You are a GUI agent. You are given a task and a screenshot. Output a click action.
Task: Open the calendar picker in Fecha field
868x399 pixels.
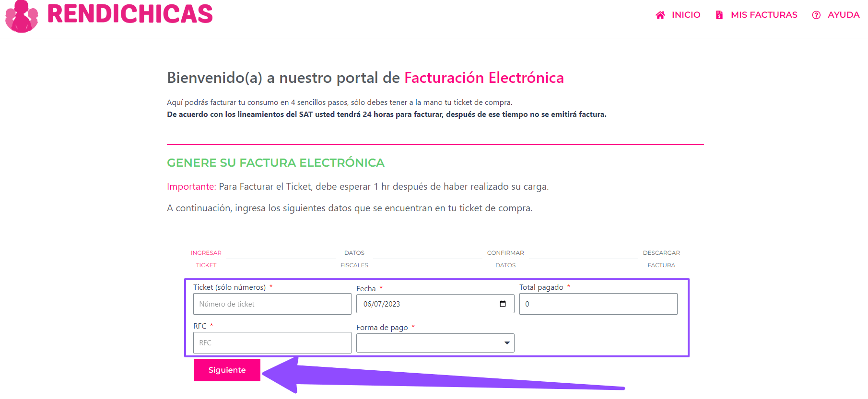[x=503, y=304]
